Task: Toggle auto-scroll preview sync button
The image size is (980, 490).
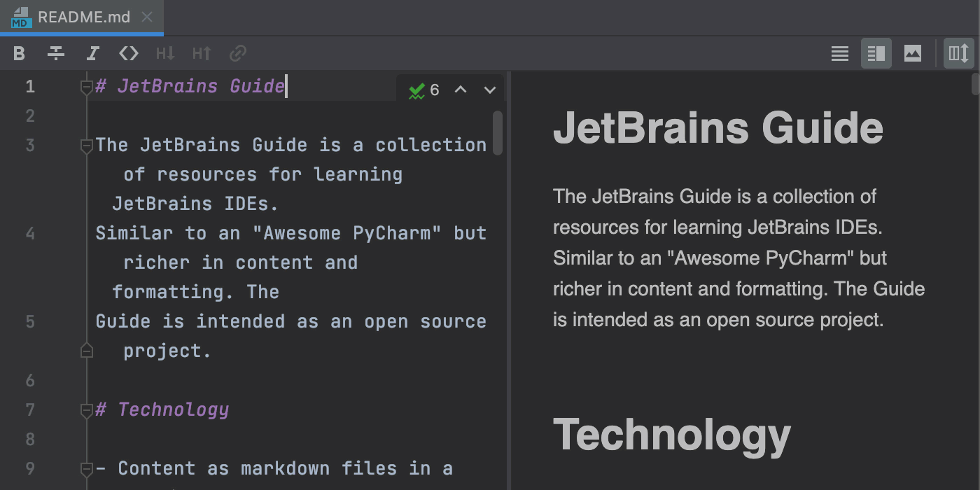Action: 958,53
